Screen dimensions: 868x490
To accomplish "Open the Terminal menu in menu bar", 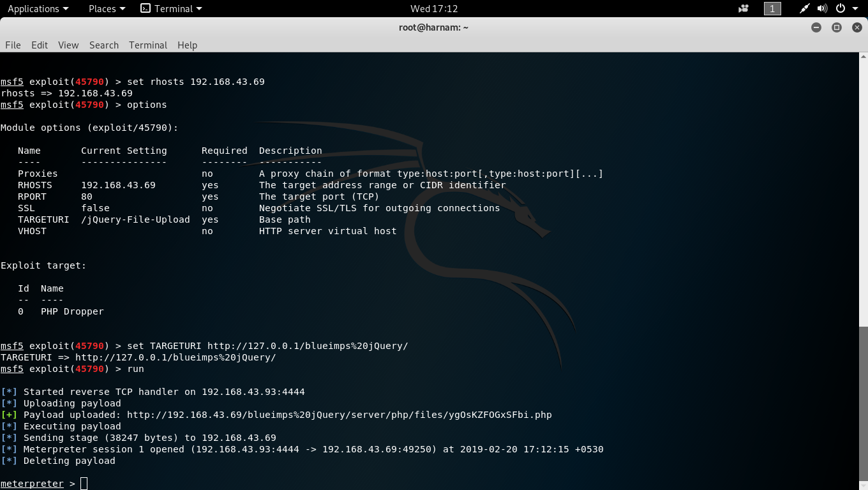I will (148, 45).
